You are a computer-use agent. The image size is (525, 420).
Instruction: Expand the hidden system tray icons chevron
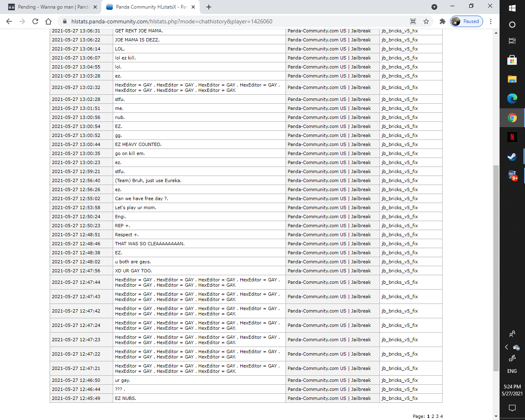(x=507, y=347)
